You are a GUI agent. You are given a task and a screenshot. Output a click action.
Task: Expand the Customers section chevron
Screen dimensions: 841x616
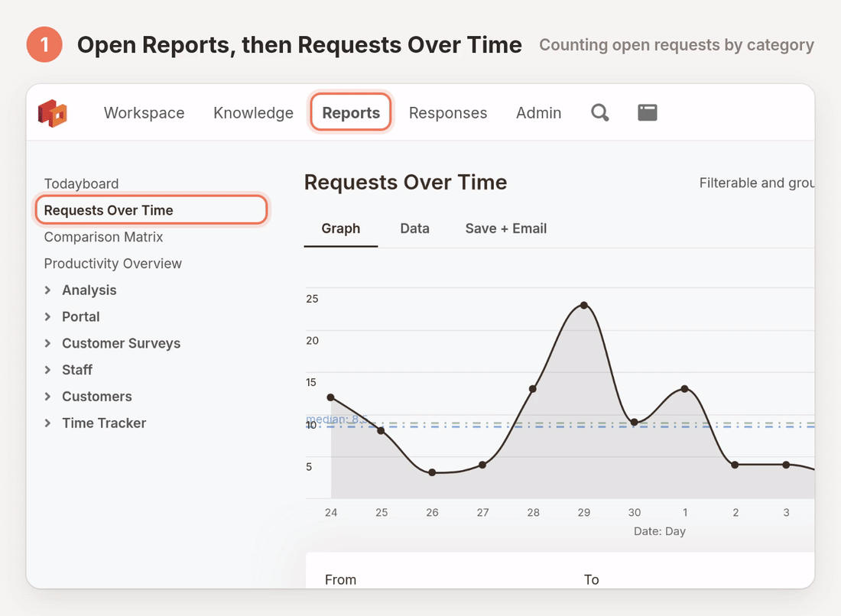tap(47, 397)
